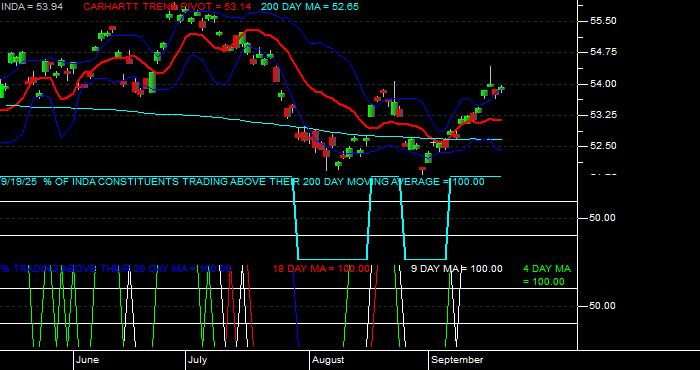700x370 pixels.
Task: Click the right end of red trend pivot line
Action: click(x=500, y=120)
